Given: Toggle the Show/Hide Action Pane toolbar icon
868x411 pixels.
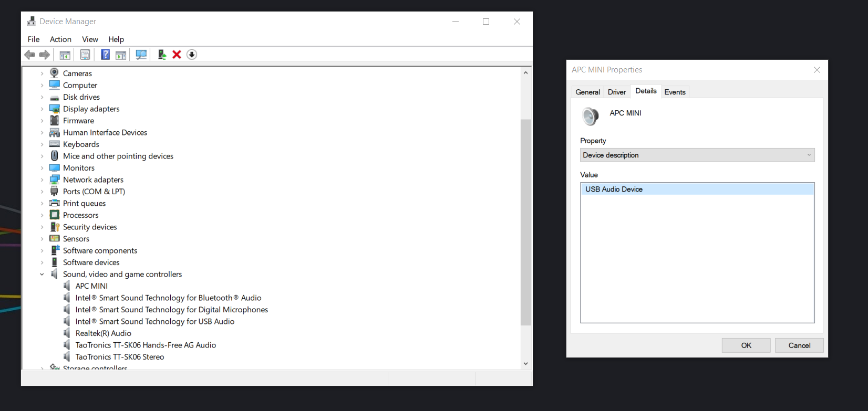Looking at the screenshot, I should click(x=121, y=55).
